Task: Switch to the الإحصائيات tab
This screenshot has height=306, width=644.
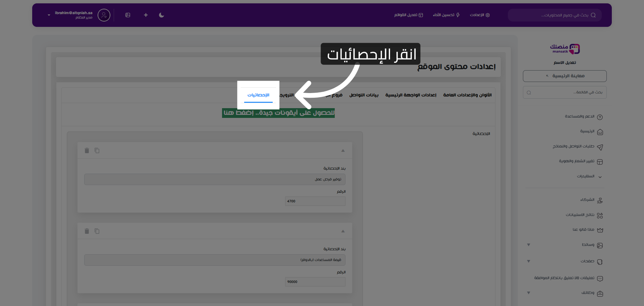Action: (x=258, y=95)
